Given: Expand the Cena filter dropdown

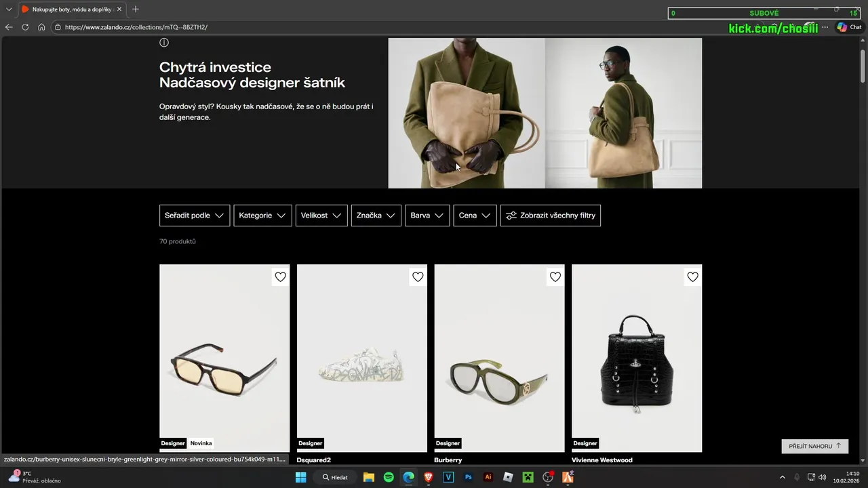Looking at the screenshot, I should [475, 216].
